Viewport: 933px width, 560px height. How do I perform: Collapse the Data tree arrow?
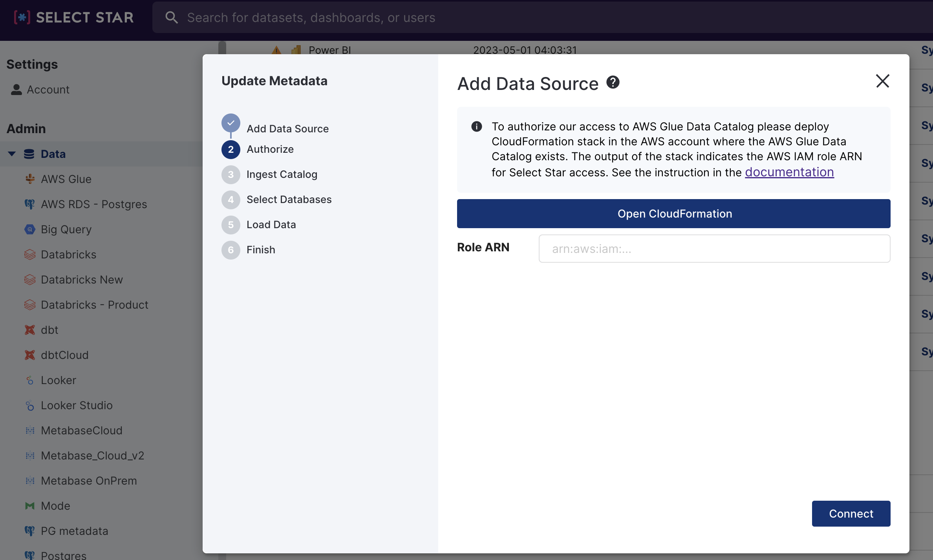coord(12,154)
